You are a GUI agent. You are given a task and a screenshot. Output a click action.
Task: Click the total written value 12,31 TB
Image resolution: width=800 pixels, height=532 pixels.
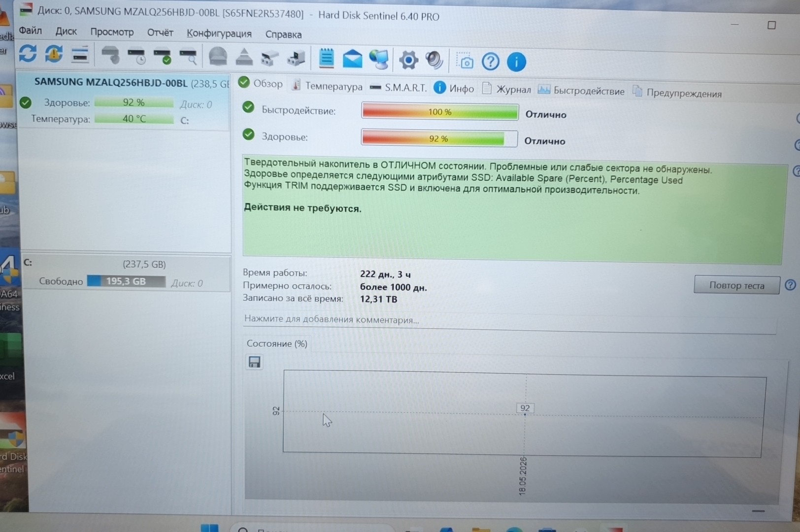[x=378, y=299]
